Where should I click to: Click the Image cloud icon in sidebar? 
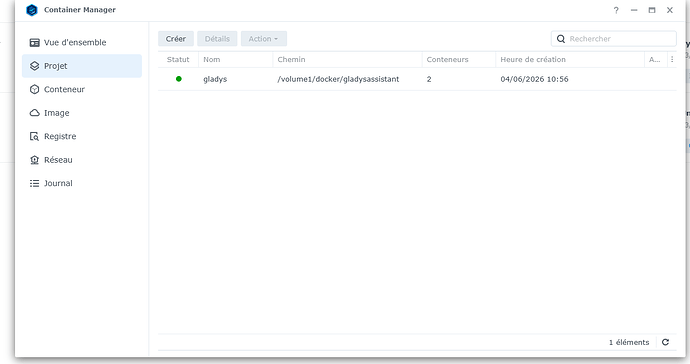click(34, 113)
